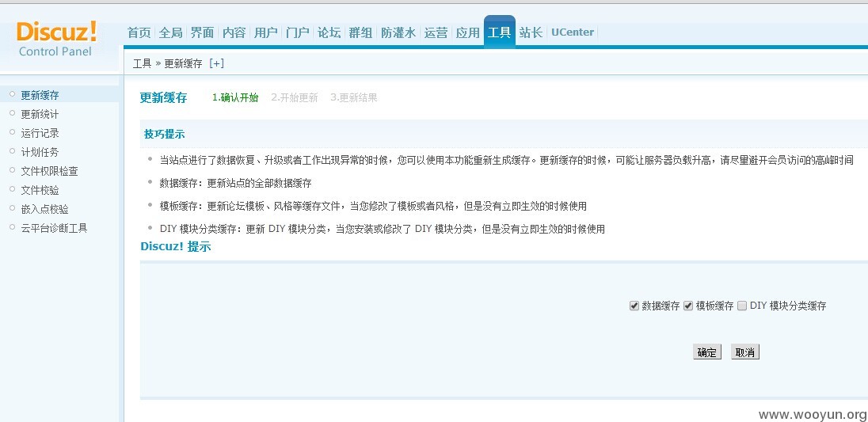This screenshot has height=422, width=868.
Task: Click step 1.确认开始
Action: [235, 98]
